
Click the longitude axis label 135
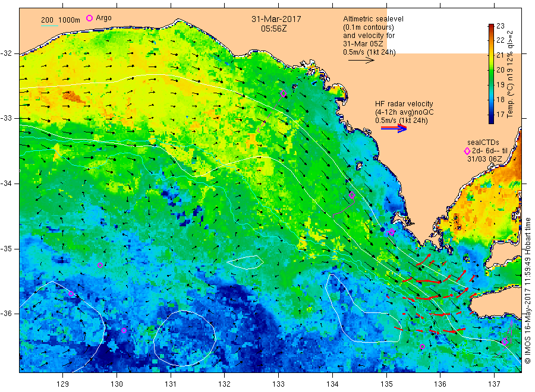(386, 384)
